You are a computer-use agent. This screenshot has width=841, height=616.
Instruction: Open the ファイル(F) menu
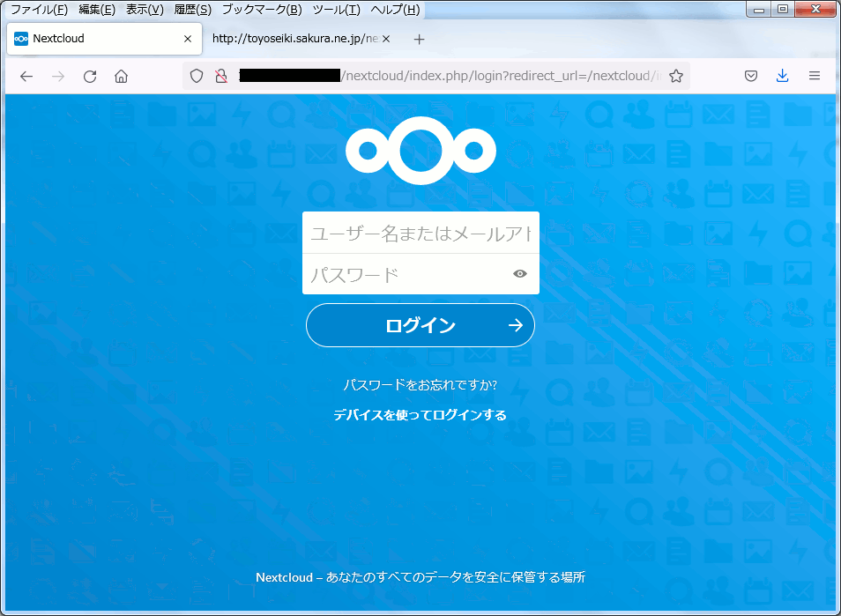pyautogui.click(x=39, y=10)
